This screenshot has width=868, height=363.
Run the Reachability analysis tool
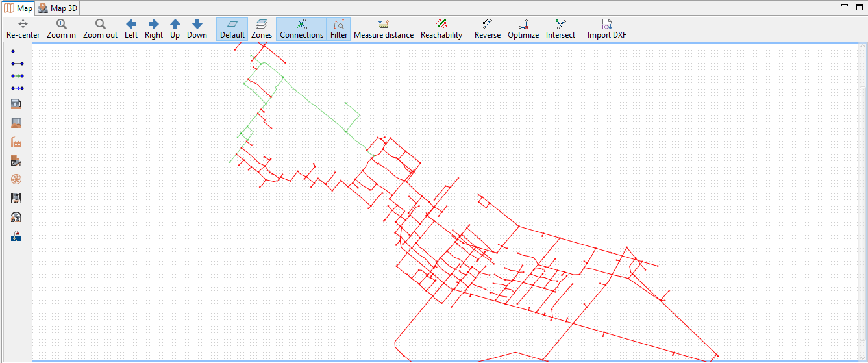[x=441, y=29]
